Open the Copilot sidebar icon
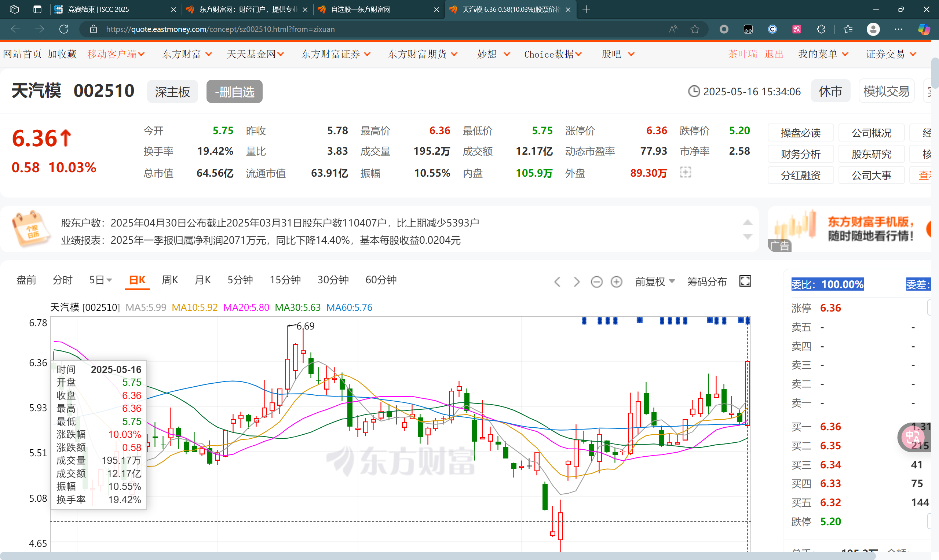The image size is (939, 560). coord(924,29)
